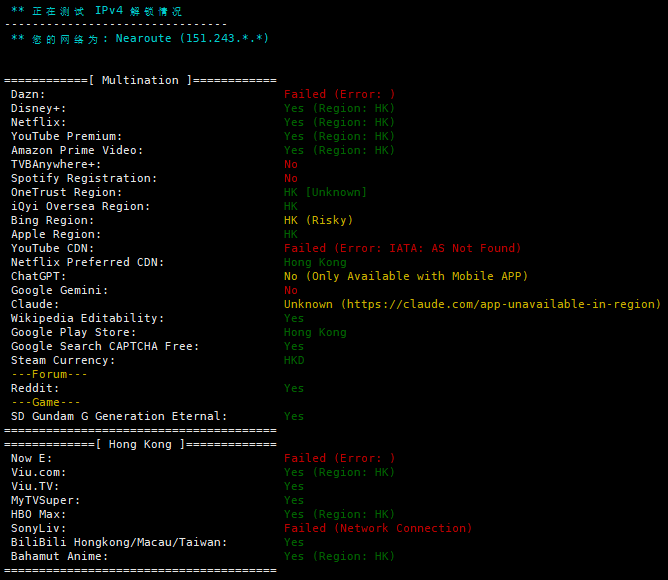Image resolution: width=668 pixels, height=580 pixels.
Task: Click the HBO Max region result
Action: tap(339, 514)
